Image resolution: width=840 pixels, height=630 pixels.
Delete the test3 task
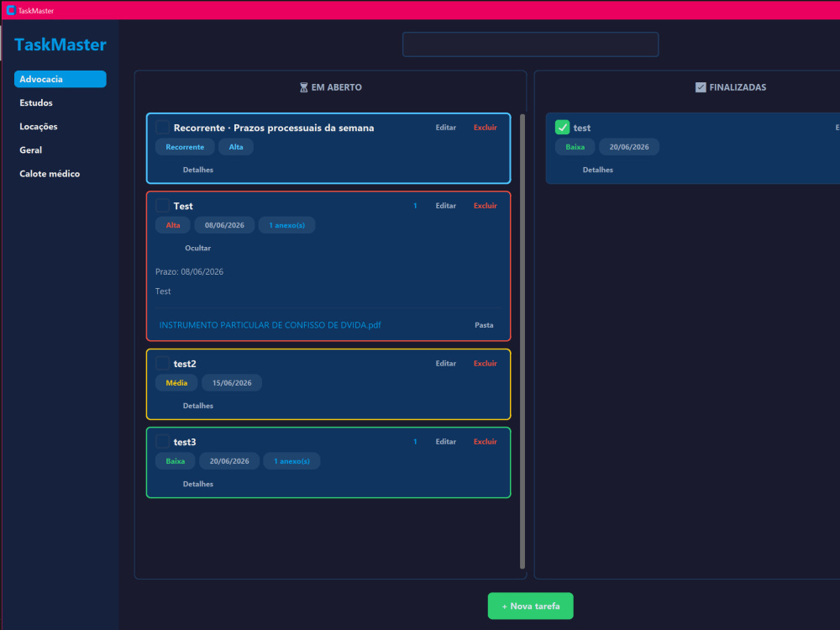[x=486, y=442]
